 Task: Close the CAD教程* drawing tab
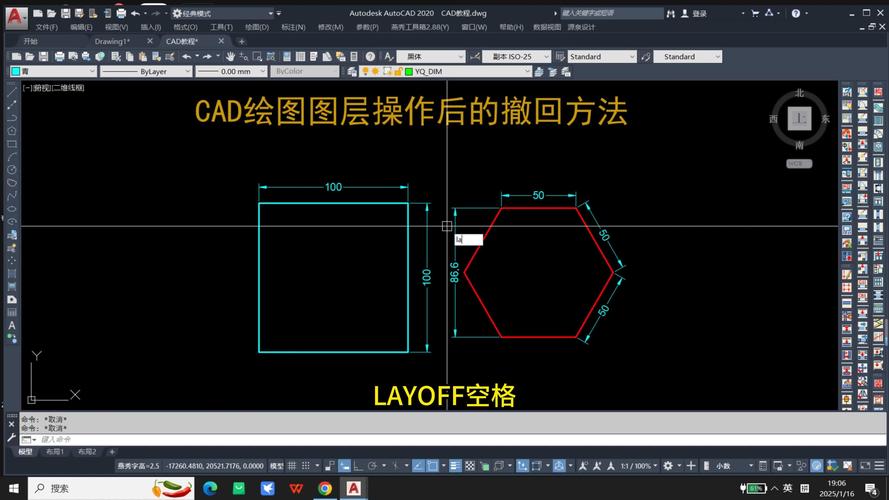(221, 41)
